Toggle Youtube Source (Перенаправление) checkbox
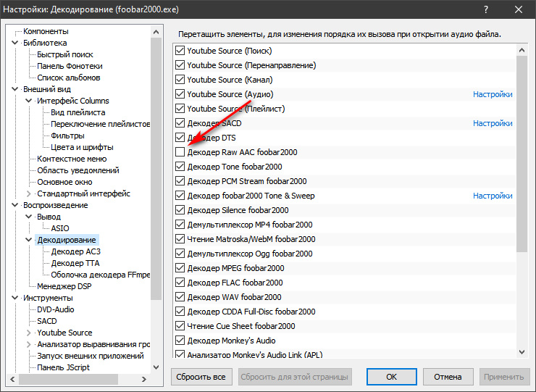 [180, 65]
